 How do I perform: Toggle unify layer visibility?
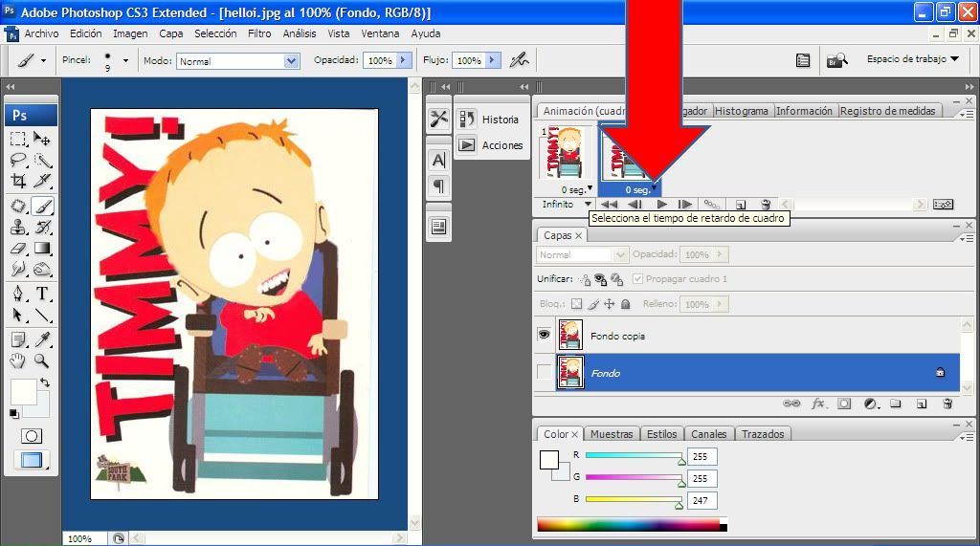click(x=601, y=279)
